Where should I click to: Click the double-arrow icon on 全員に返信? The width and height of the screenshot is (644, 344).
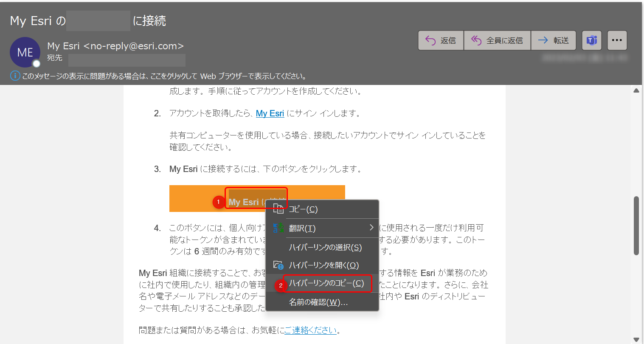point(476,40)
